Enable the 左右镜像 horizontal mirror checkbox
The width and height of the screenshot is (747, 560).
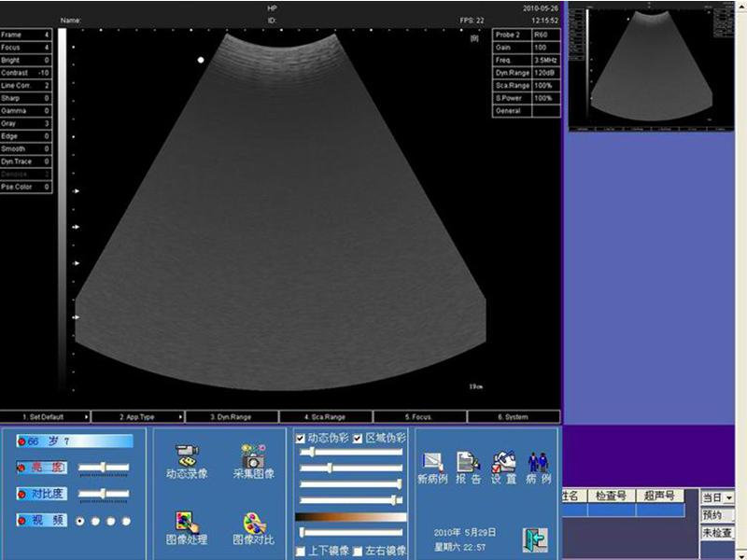point(358,551)
